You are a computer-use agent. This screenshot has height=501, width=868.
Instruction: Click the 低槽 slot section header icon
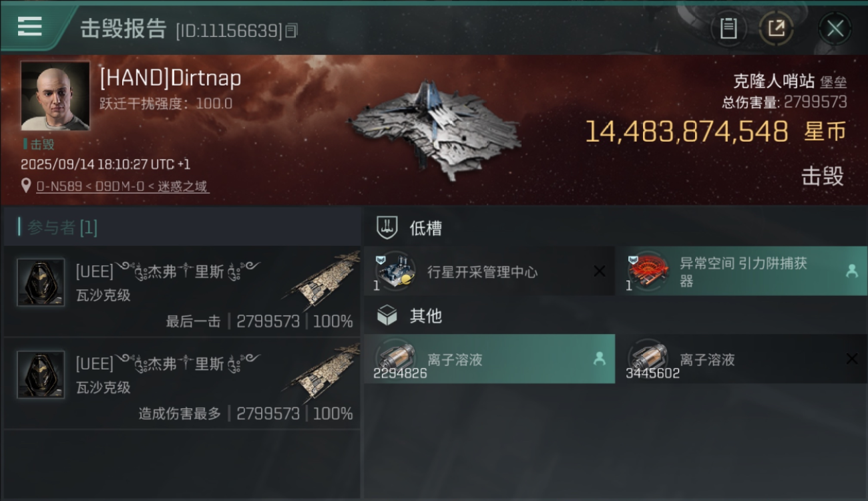tap(387, 228)
